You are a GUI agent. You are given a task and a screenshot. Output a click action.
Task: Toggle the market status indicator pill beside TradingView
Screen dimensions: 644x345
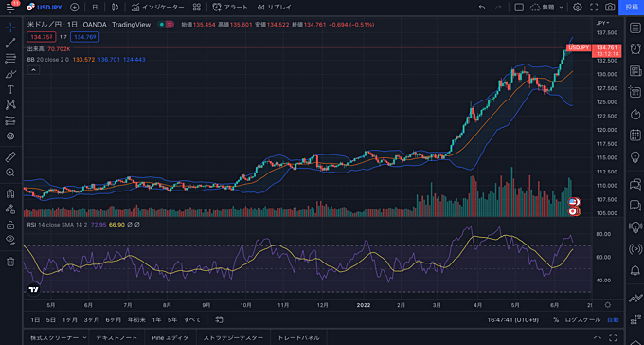pos(166,25)
